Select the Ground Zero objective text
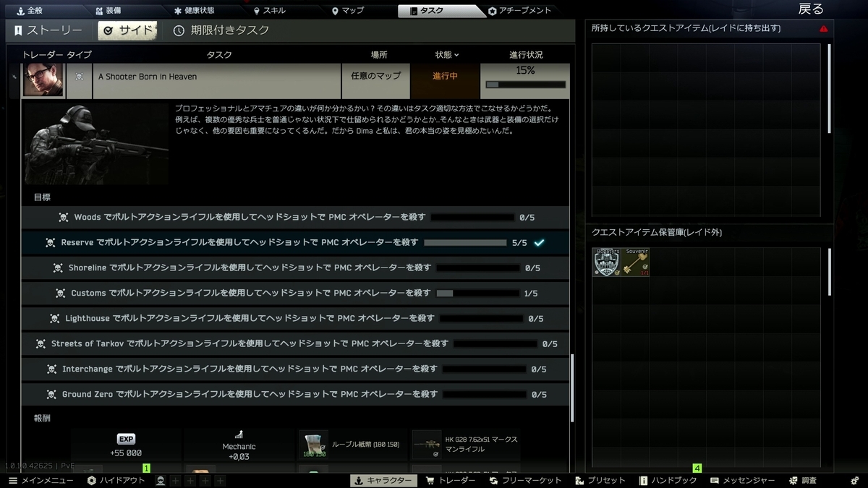868x488 pixels. (250, 395)
